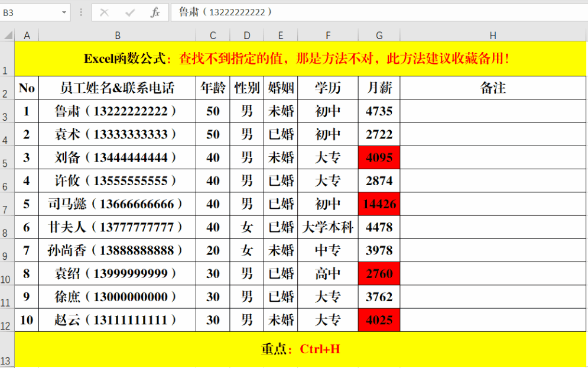588x368 pixels.
Task: Click the 中专 education cell
Action: tap(328, 250)
